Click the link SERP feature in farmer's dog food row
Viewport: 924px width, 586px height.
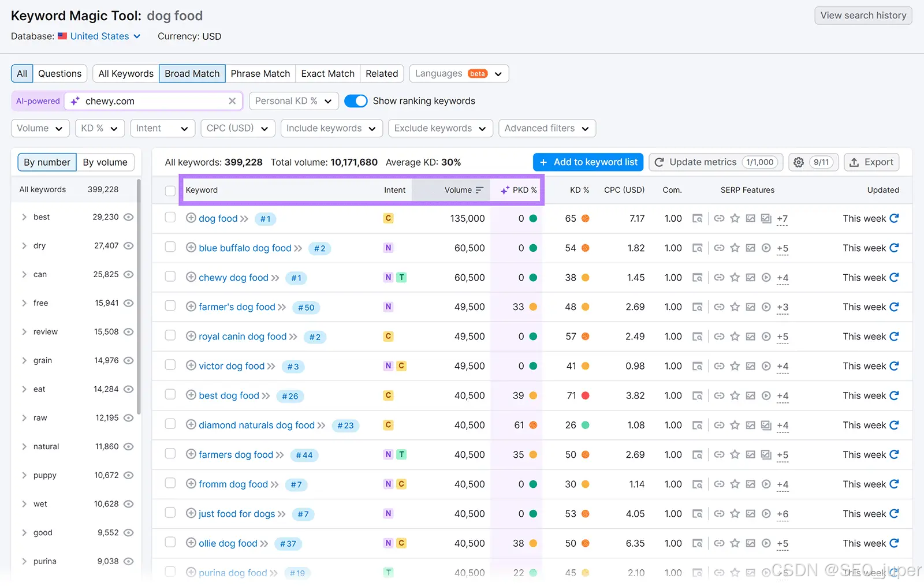pos(719,307)
